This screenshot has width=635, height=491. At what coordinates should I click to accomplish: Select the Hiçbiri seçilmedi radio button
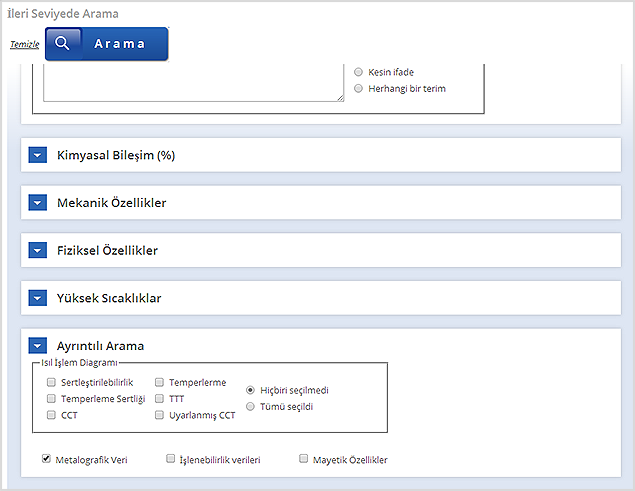tap(250, 390)
